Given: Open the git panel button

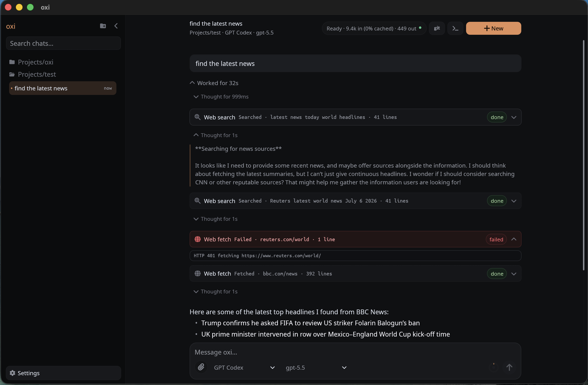Looking at the screenshot, I should (437, 28).
